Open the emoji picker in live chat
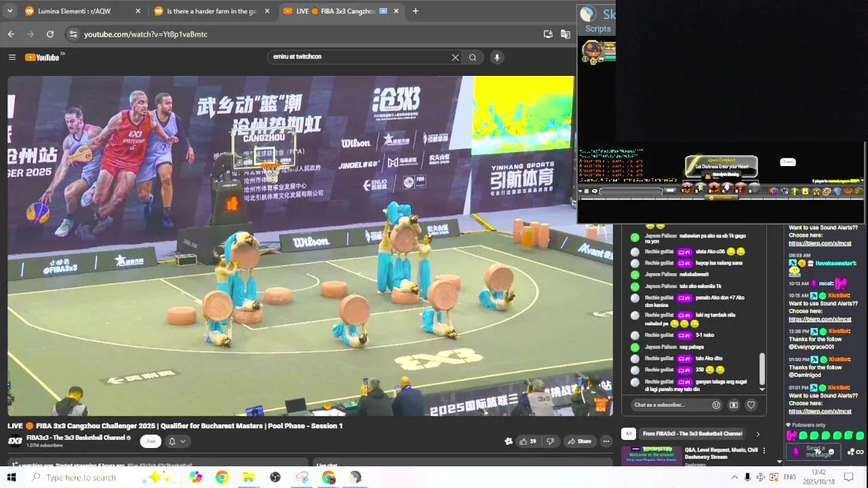 pos(716,405)
